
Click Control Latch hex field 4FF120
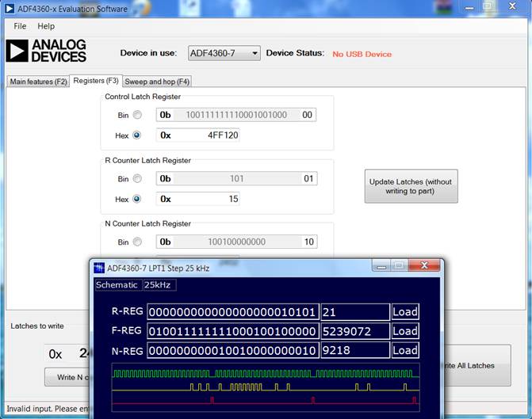(x=197, y=135)
